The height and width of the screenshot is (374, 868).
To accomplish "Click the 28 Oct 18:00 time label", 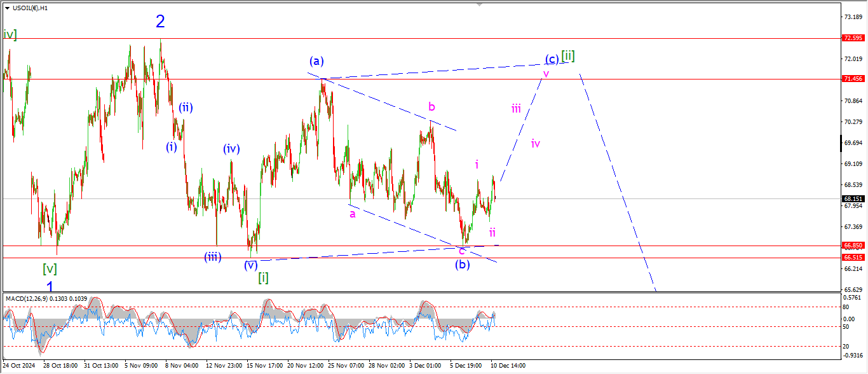I will [60, 366].
